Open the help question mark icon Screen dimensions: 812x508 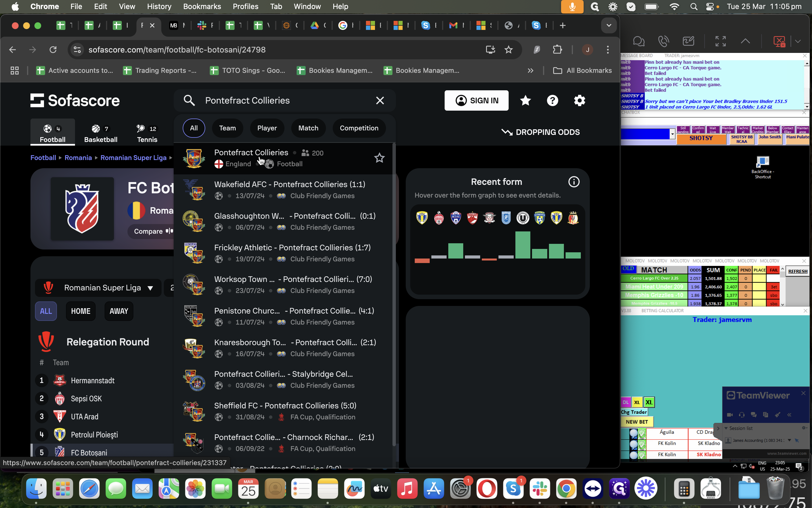(552, 100)
